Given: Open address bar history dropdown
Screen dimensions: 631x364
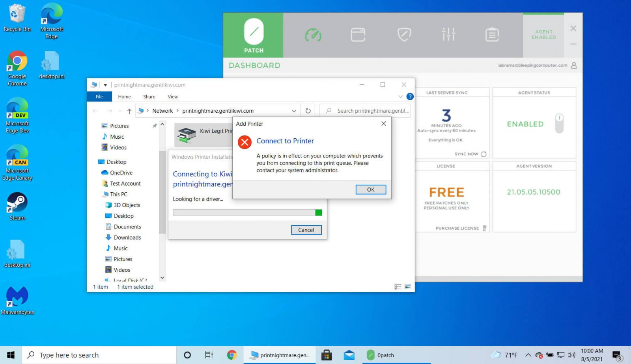Looking at the screenshot, I should pyautogui.click(x=294, y=111).
